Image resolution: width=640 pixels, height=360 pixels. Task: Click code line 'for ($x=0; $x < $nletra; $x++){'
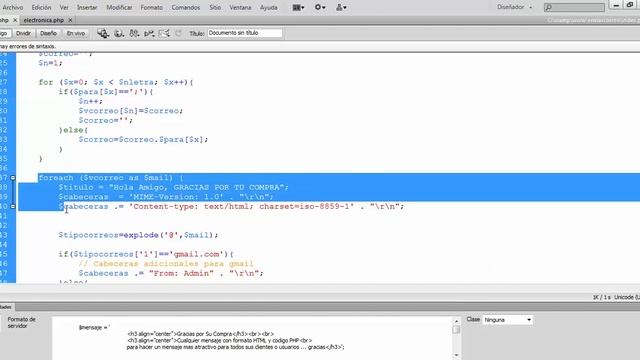pyautogui.click(x=116, y=82)
